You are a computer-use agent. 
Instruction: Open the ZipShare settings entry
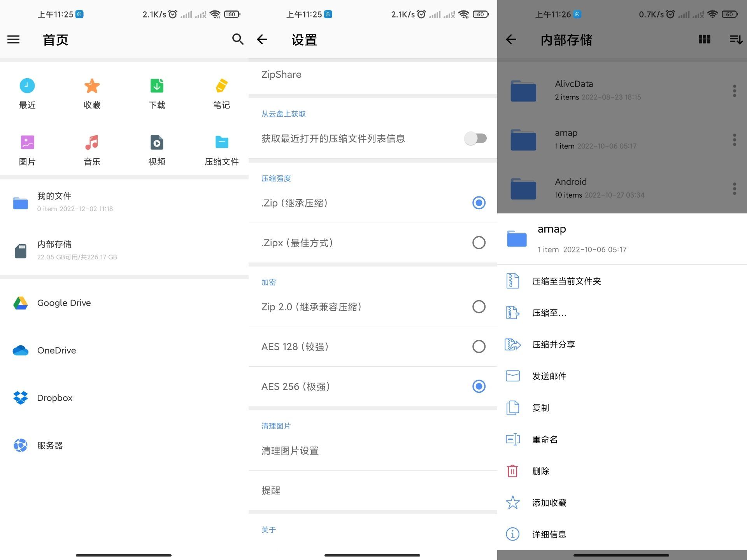point(373,75)
